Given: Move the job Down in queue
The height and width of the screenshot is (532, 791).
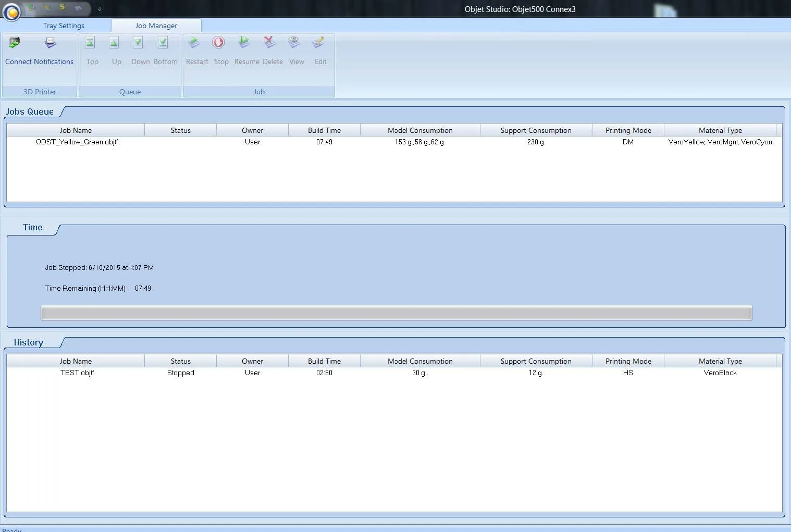Looking at the screenshot, I should click(138, 43).
